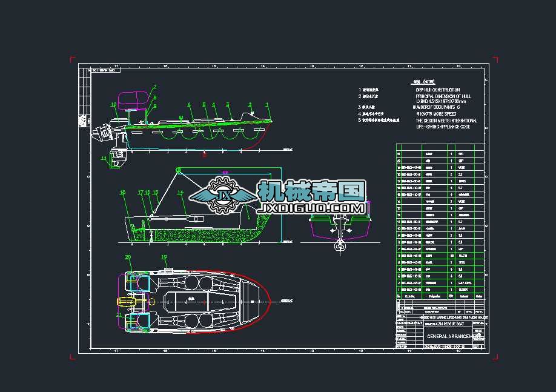
Task: Click the Designation column heading
Action: pyautogui.click(x=433, y=295)
